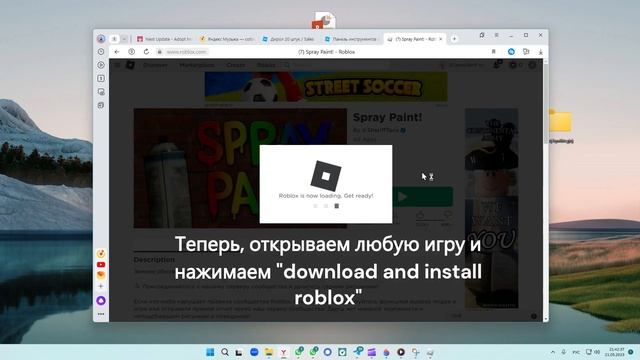This screenshot has width=640, height=360.
Task: Open the browser hamburger menu in the title bar
Action: click(x=497, y=36)
